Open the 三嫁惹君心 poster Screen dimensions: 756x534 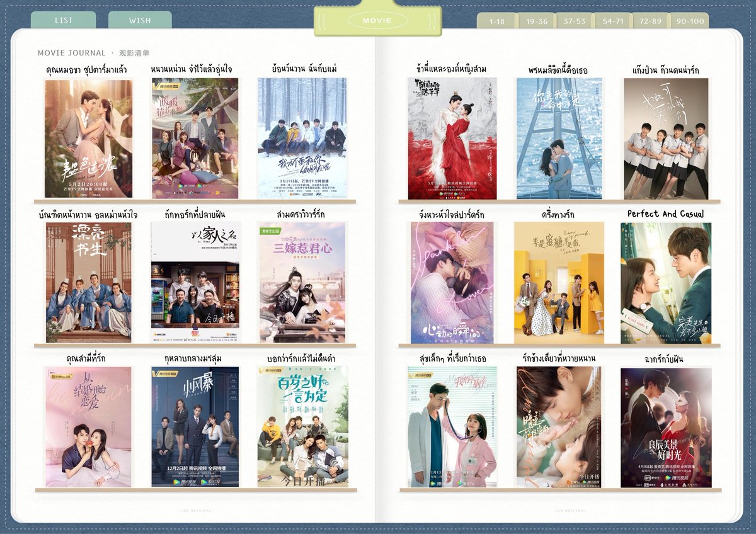tap(302, 282)
